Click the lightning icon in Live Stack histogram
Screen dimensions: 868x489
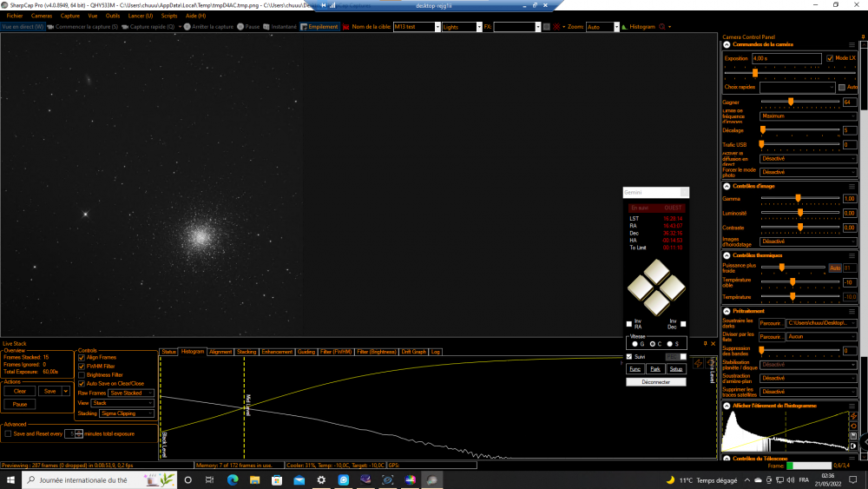point(698,363)
